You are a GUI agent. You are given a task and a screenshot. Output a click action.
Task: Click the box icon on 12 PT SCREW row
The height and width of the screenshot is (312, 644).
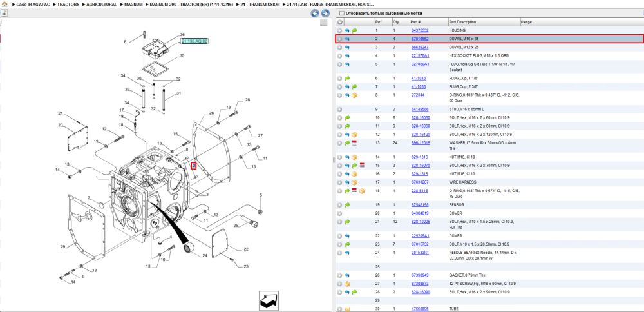(347, 284)
